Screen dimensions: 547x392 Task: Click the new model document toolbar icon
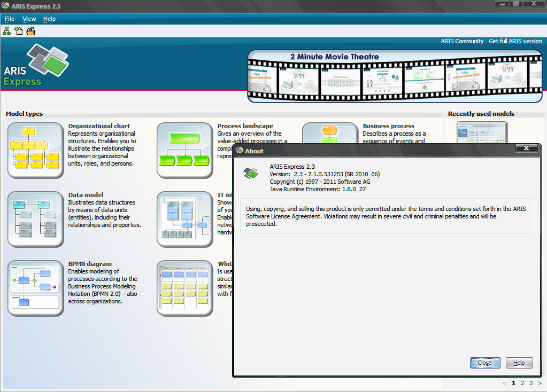coord(19,31)
